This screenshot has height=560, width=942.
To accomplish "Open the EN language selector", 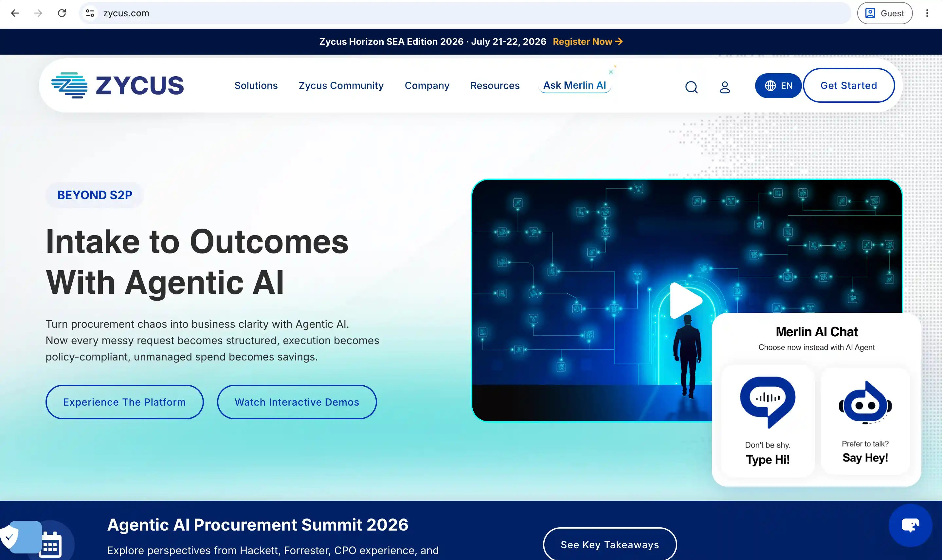I will coord(778,86).
